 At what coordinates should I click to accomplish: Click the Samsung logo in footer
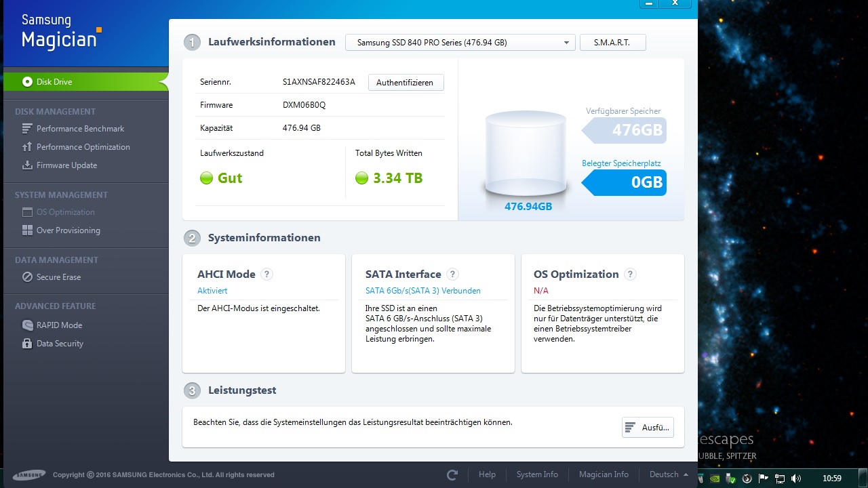(29, 475)
